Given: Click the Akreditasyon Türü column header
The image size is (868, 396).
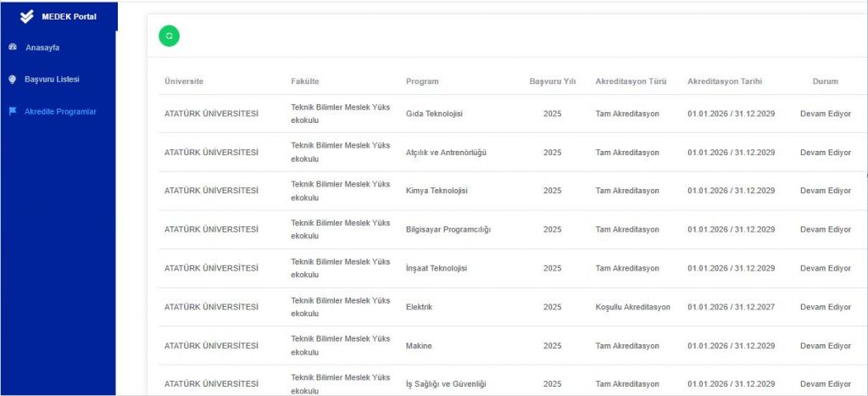Looking at the screenshot, I should [x=631, y=81].
